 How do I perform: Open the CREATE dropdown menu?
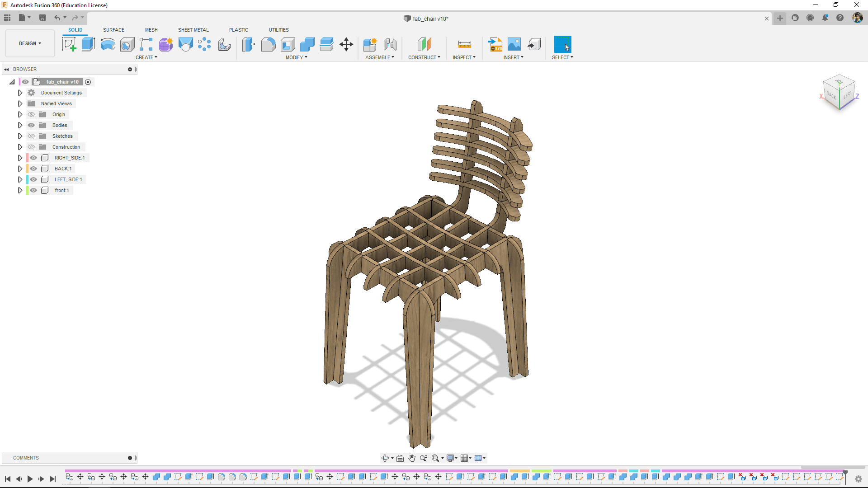[146, 57]
